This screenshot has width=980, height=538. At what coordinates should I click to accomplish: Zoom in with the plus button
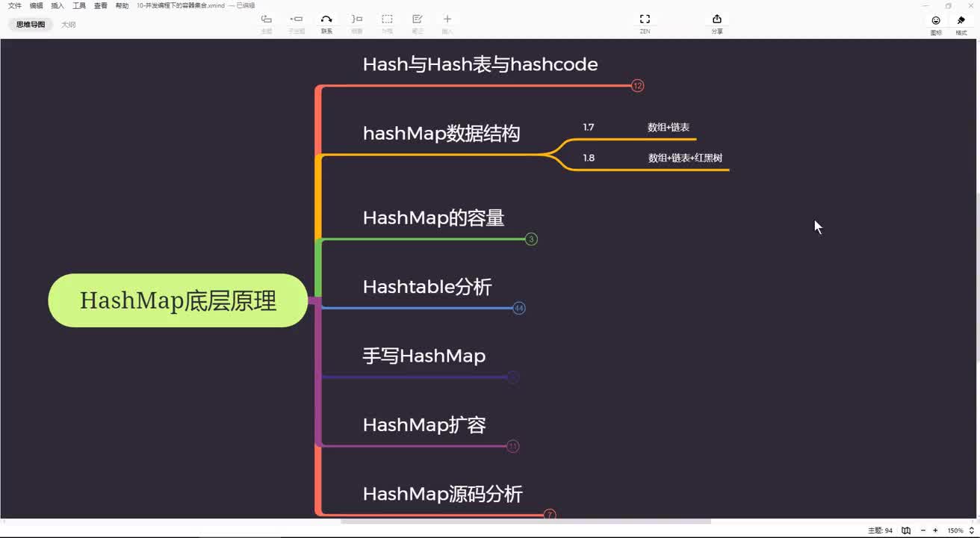click(935, 531)
